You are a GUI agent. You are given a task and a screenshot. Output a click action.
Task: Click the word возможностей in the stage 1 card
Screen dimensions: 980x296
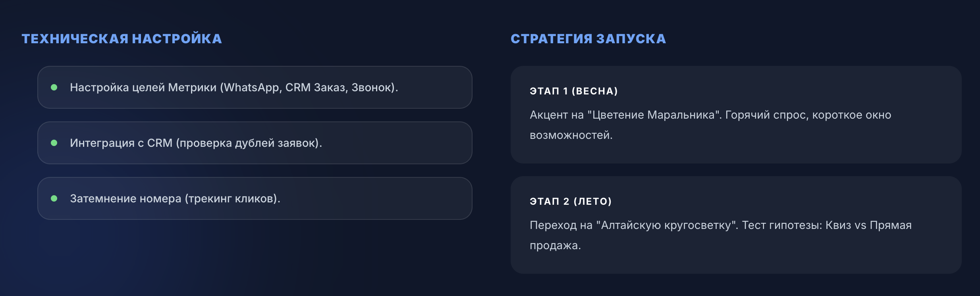(571, 135)
